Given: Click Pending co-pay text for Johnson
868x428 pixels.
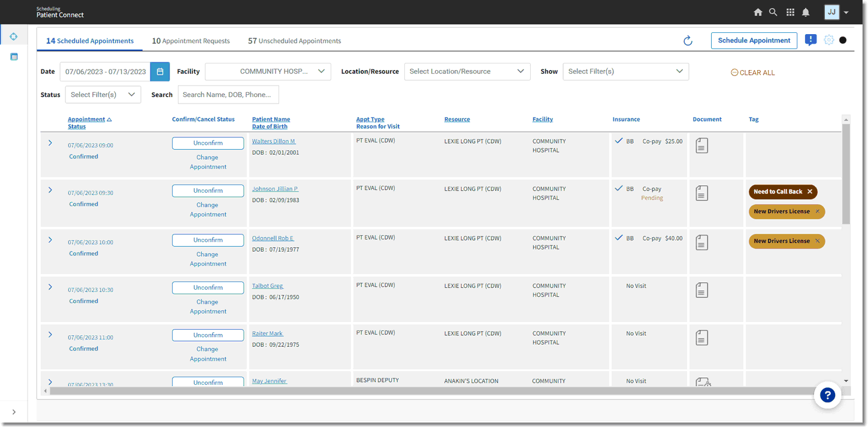Looking at the screenshot, I should [652, 198].
